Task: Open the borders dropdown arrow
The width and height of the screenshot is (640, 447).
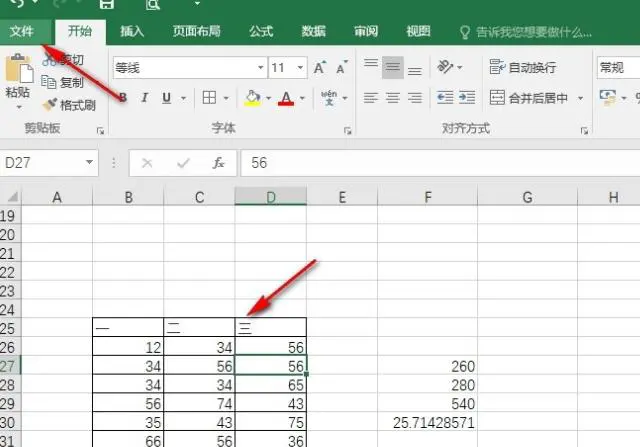Action: [226, 98]
